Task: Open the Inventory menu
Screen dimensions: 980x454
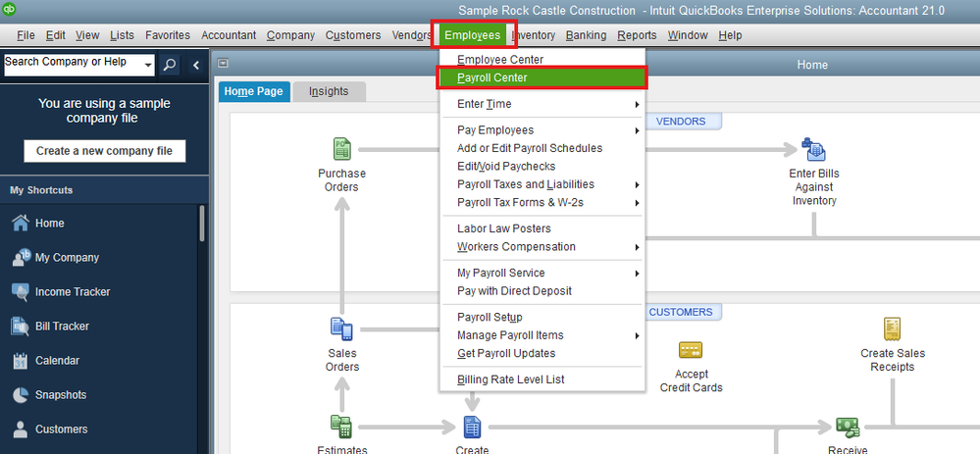Action: (533, 35)
